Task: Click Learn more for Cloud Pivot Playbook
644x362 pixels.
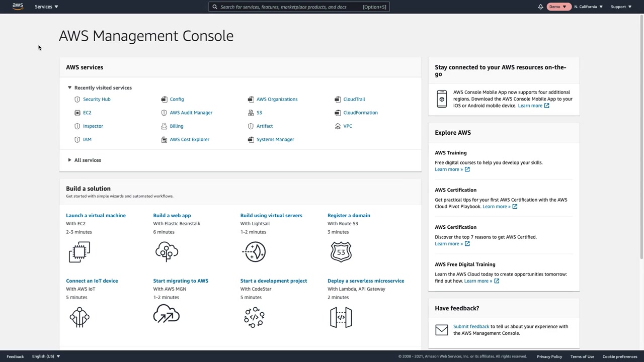Action: [x=500, y=207]
